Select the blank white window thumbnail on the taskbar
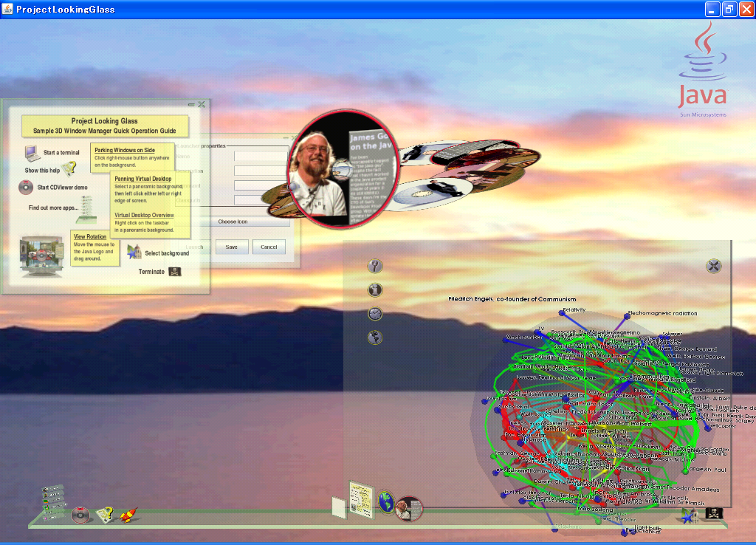 click(x=339, y=508)
